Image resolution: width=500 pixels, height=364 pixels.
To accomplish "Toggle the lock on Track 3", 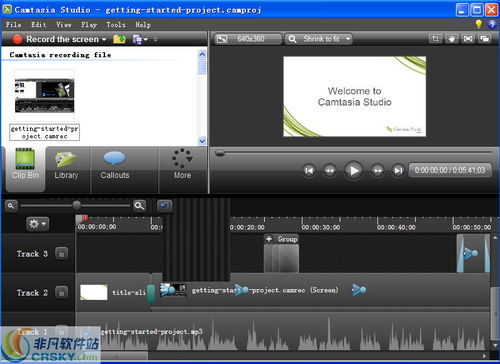I will coord(61,254).
